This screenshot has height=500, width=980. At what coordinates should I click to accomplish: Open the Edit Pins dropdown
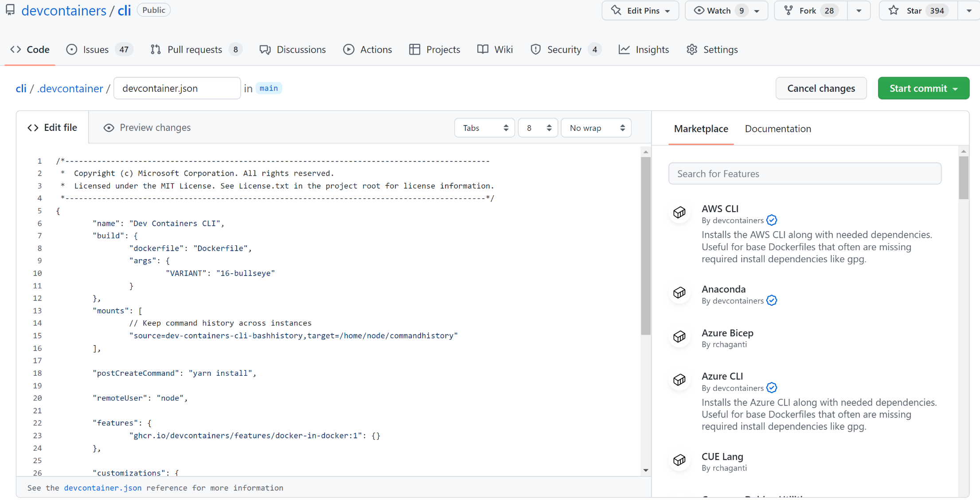tap(640, 10)
